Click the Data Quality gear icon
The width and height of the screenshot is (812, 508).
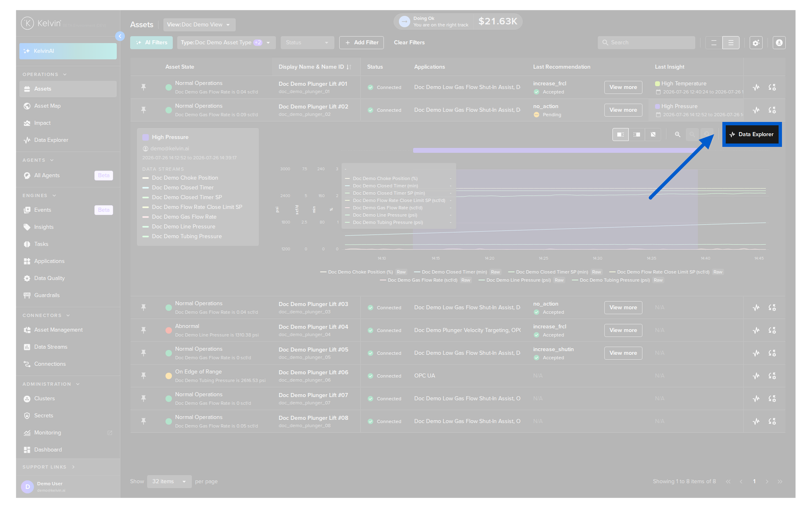pos(27,278)
